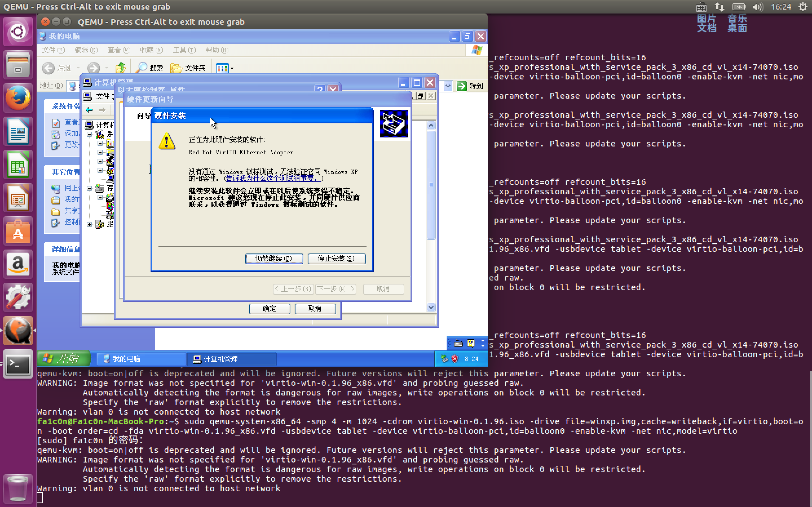Open LibreOffice Calc from the dock
The width and height of the screenshot is (812, 507).
pos(17,165)
